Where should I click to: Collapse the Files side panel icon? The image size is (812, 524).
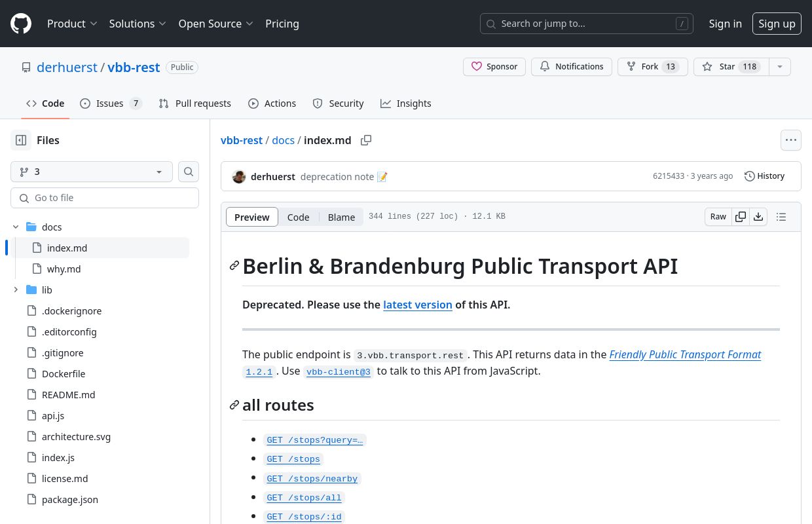click(21, 140)
